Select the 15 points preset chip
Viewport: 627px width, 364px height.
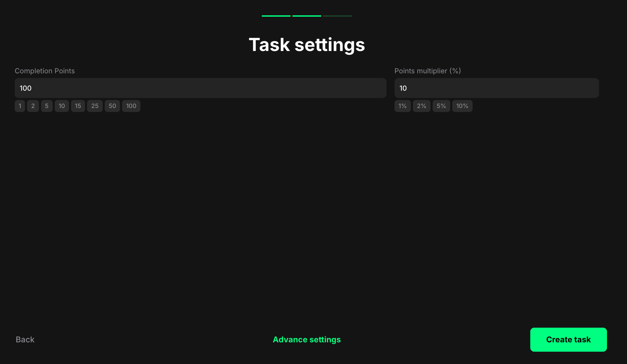(x=78, y=106)
